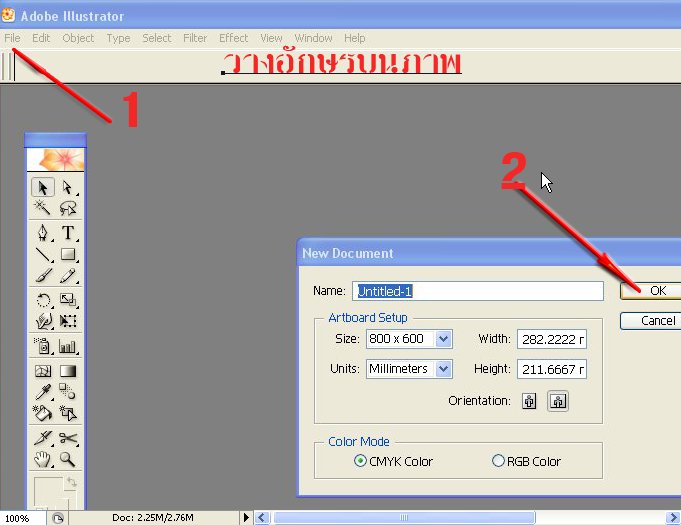Open the View menu
Screen dimensions: 681x525
(271, 38)
